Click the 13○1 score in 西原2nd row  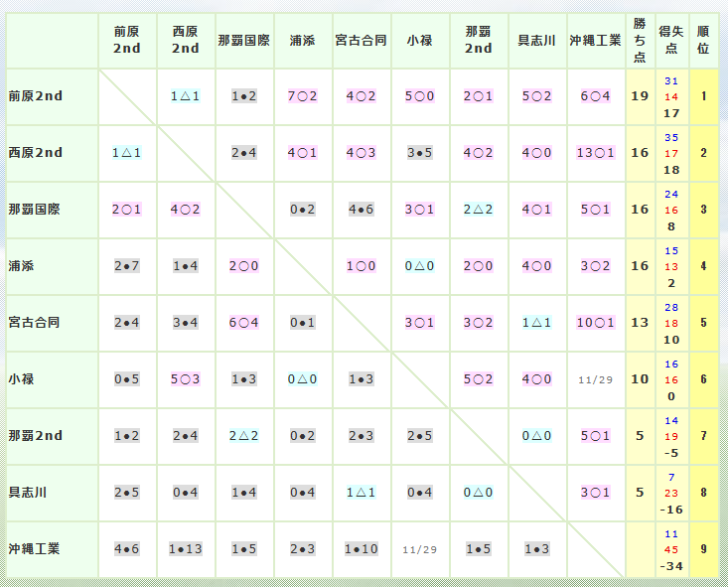click(596, 153)
